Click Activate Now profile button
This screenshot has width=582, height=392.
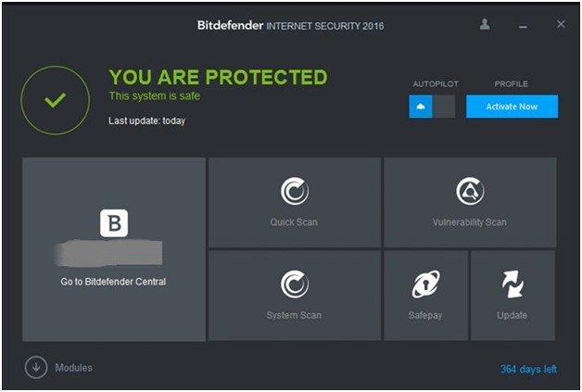pos(512,107)
